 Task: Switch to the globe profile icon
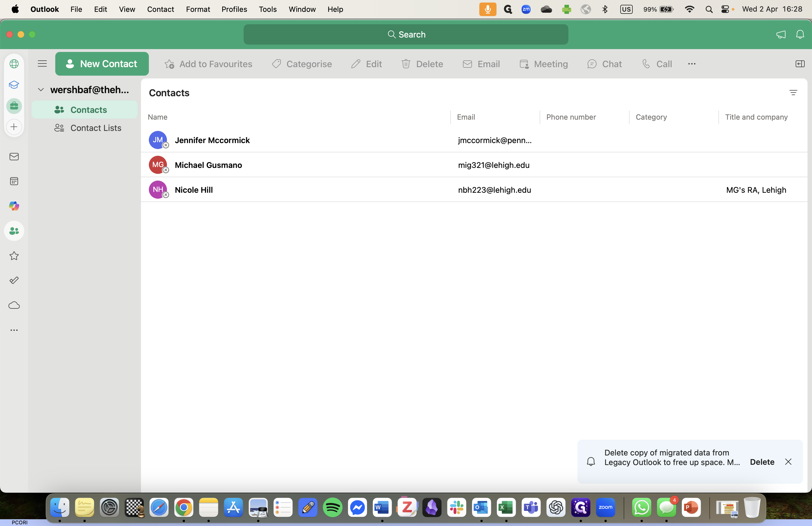coord(14,63)
